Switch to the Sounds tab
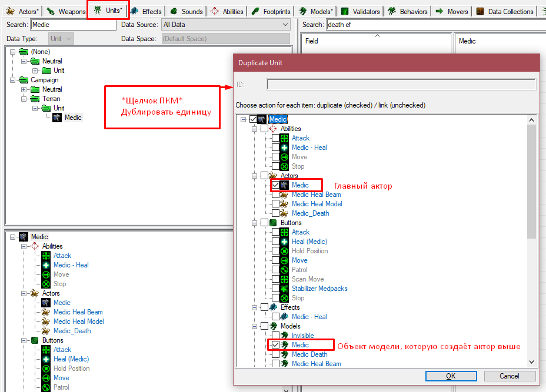 tap(187, 12)
